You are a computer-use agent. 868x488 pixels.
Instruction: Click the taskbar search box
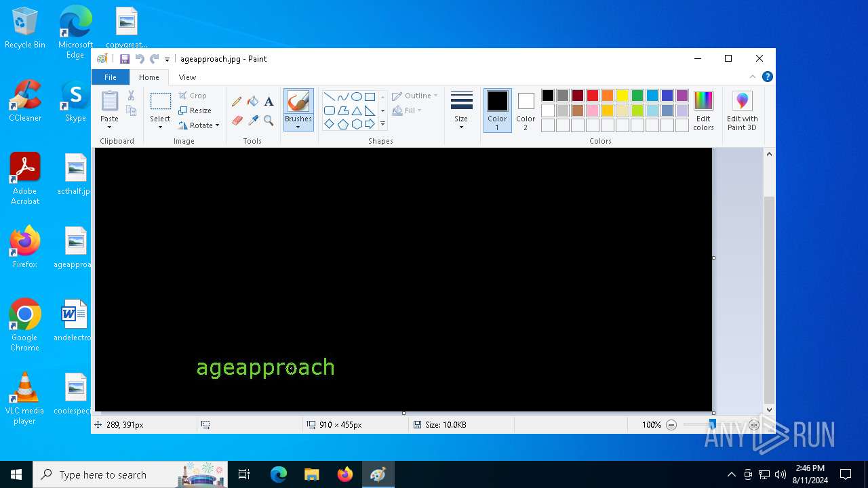pyautogui.click(x=131, y=474)
